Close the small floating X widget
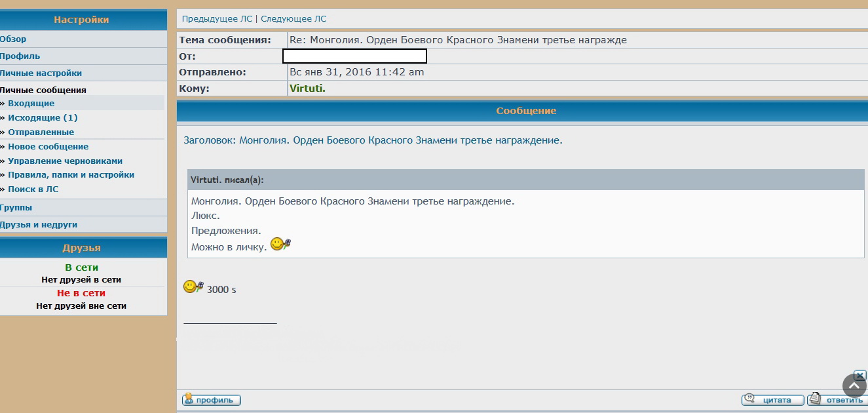The image size is (868, 413). [860, 376]
